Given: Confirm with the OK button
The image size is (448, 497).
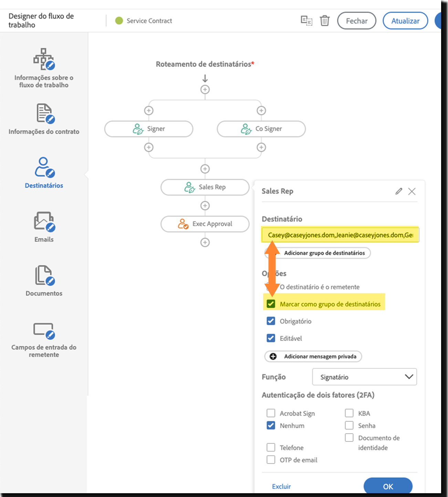Looking at the screenshot, I should 388,486.
